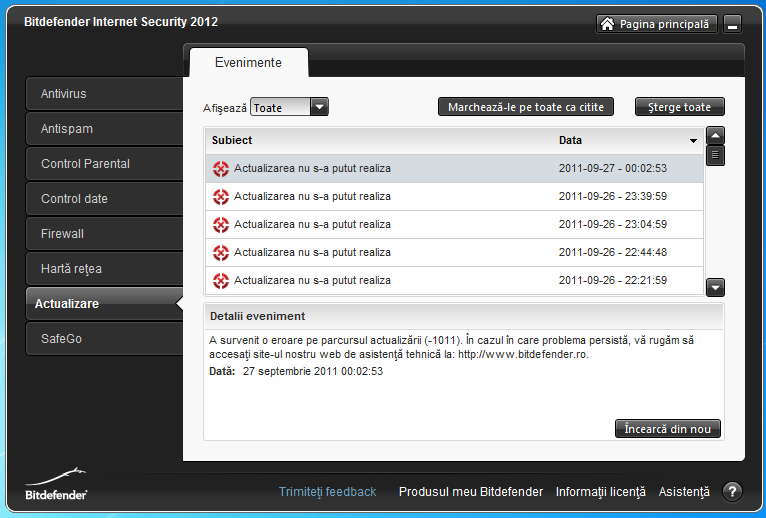This screenshot has width=766, height=518.
Task: Select event dated 2011-09-26 - 23:39:59
Action: pyautogui.click(x=454, y=197)
